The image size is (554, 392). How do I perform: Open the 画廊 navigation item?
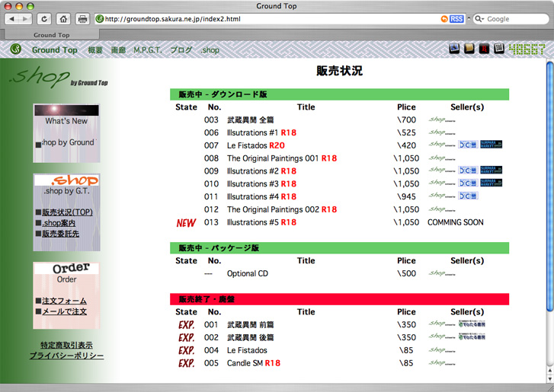point(118,49)
